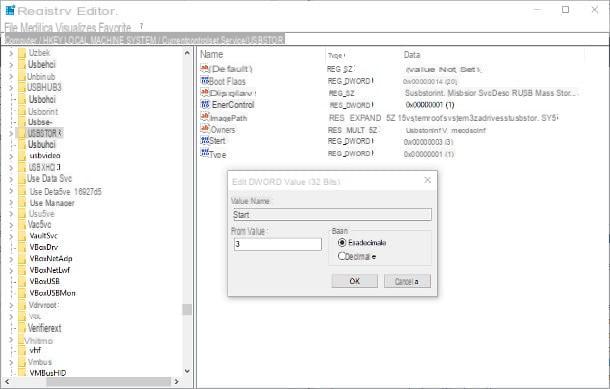Click the usbvideo folder icon
This screenshot has height=389, width=610.
[22, 156]
